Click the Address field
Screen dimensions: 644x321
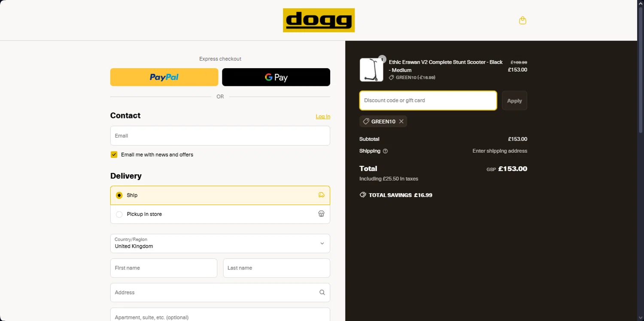220,292
